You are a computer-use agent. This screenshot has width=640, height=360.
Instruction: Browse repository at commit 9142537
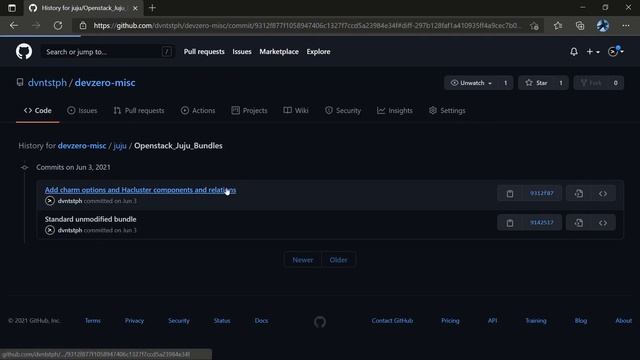pyautogui.click(x=603, y=223)
